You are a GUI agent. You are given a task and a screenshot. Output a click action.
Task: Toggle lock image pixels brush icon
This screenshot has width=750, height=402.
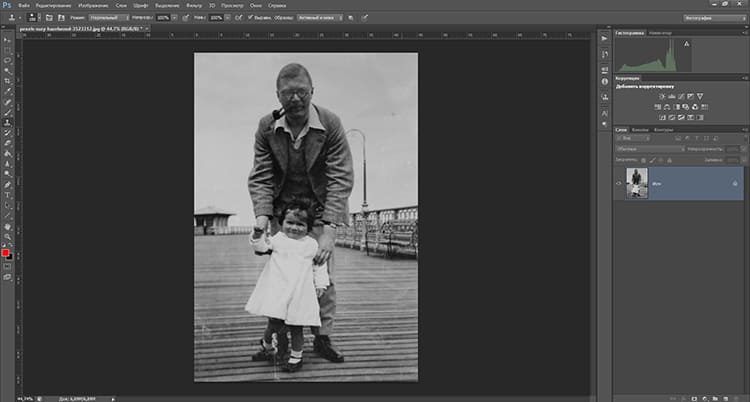pyautogui.click(x=652, y=160)
